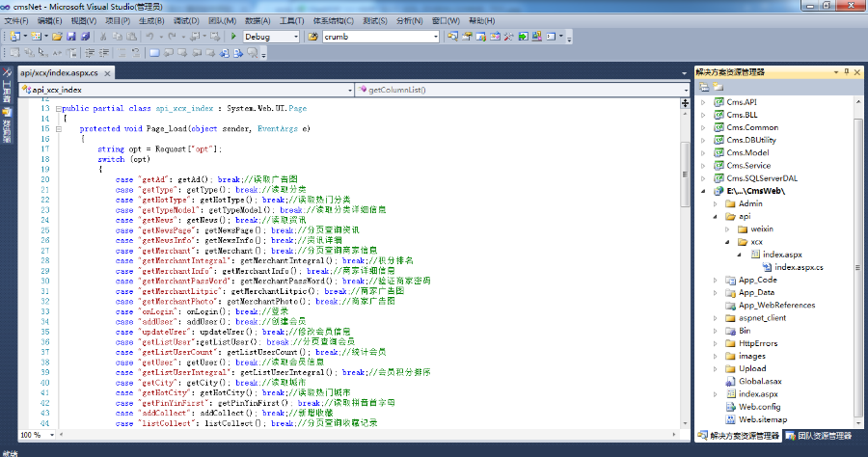Expand the Cms.BLL project node

[703, 115]
